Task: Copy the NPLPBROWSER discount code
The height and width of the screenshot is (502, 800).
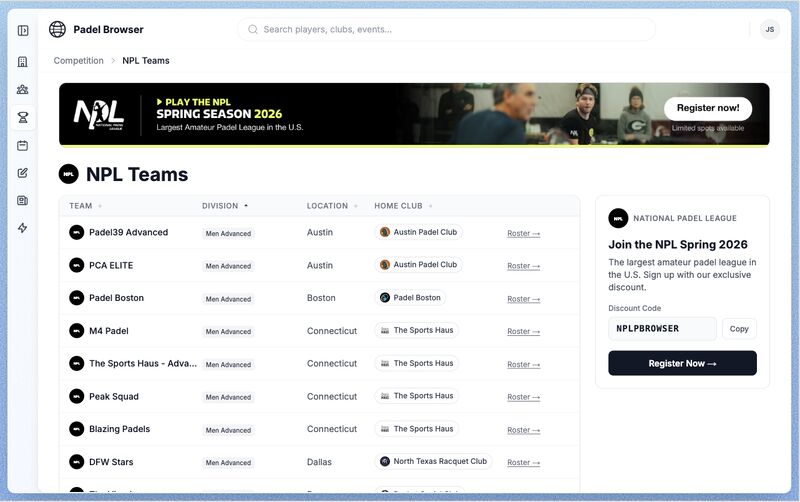Action: point(738,329)
